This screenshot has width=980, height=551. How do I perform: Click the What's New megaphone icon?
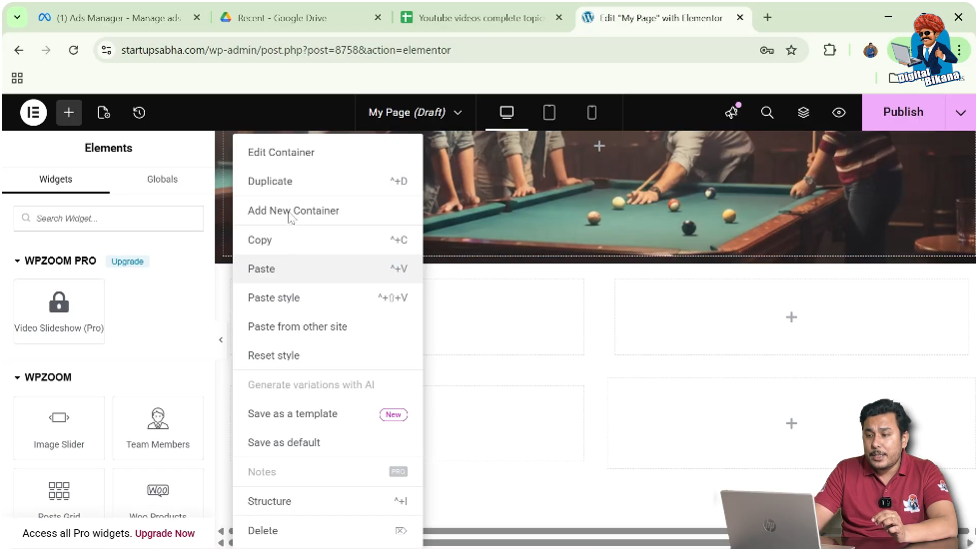pos(731,113)
